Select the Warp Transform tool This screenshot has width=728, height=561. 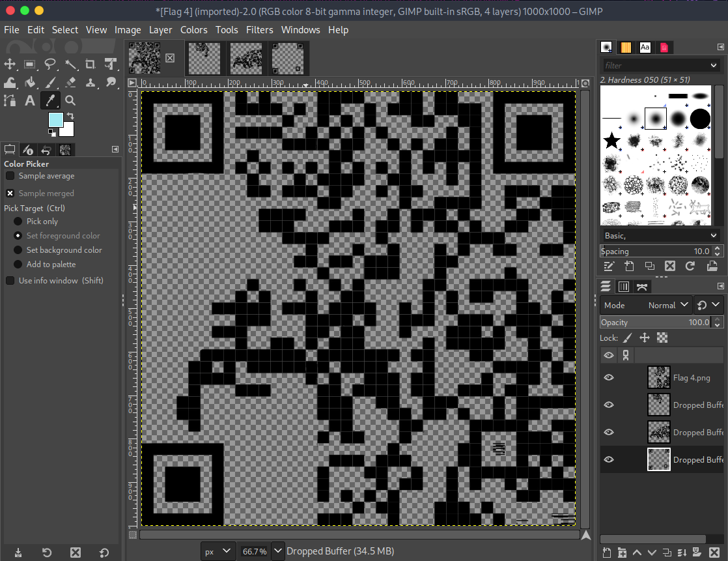(x=10, y=83)
